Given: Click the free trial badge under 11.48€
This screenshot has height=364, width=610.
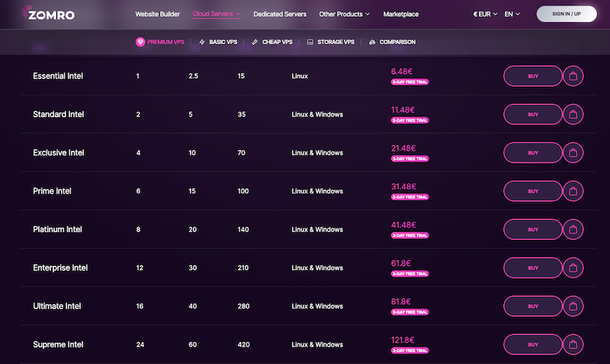Looking at the screenshot, I should coord(409,120).
